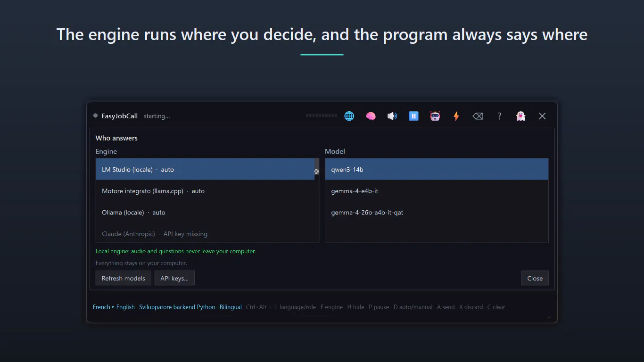
Task: Close the EasyJobCall window with X
Action: 542,116
